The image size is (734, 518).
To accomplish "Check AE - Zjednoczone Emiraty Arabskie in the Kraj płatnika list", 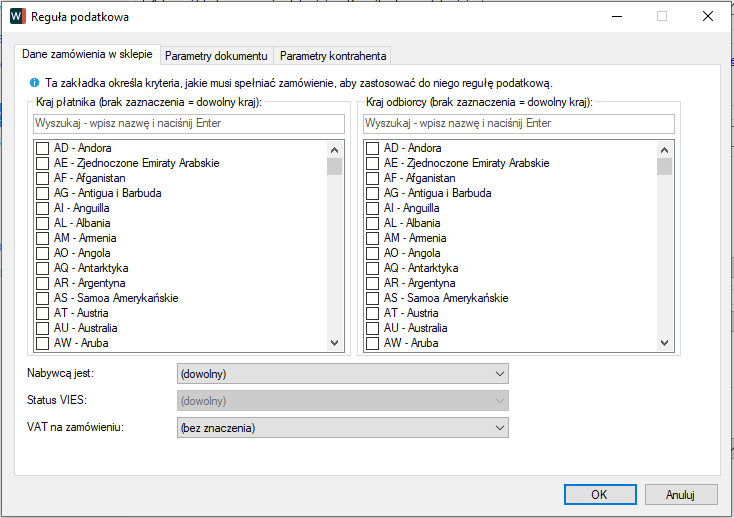I will tap(43, 163).
